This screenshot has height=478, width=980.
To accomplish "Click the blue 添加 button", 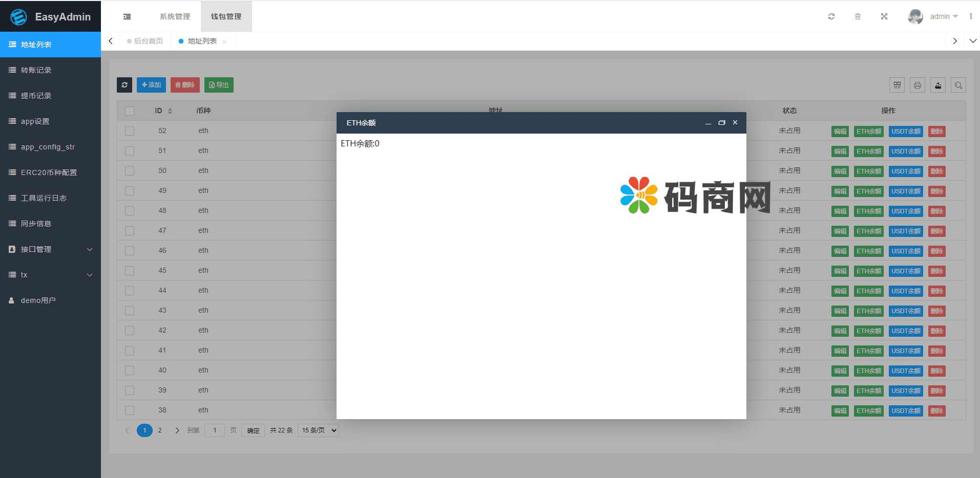I will [x=151, y=85].
